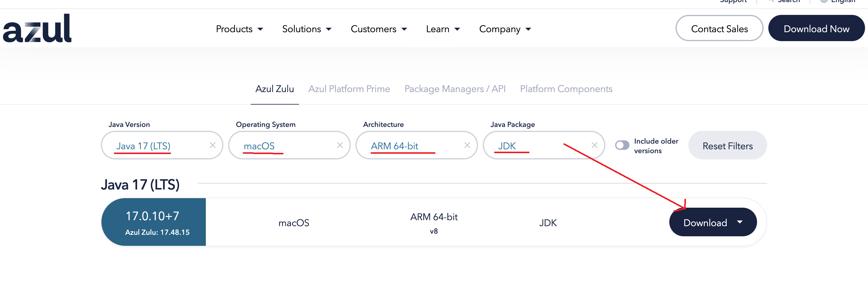Click the Java 17 (LTS) section heading

point(140,185)
